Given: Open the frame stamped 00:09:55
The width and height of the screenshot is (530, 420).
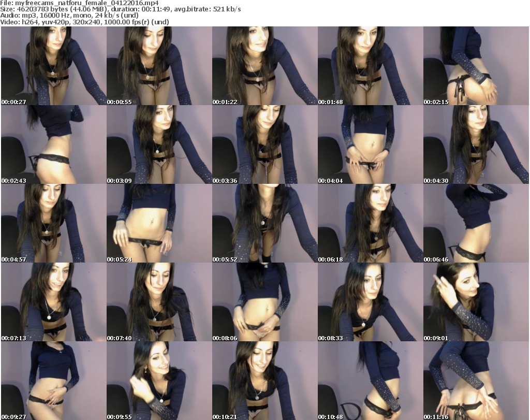Looking at the screenshot, I should [159, 381].
